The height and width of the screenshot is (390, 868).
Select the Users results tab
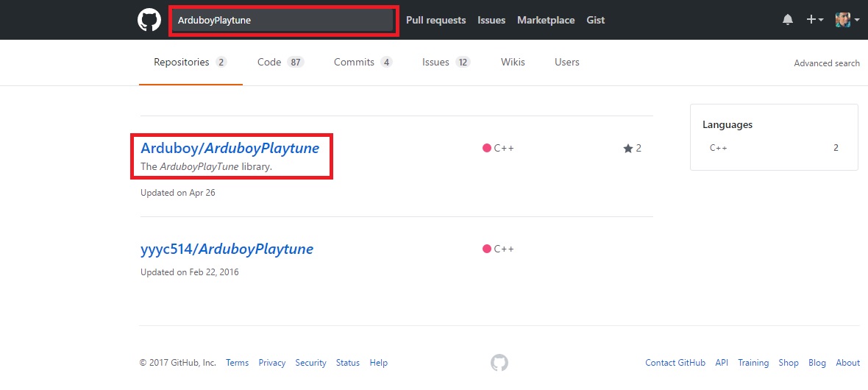coord(566,63)
